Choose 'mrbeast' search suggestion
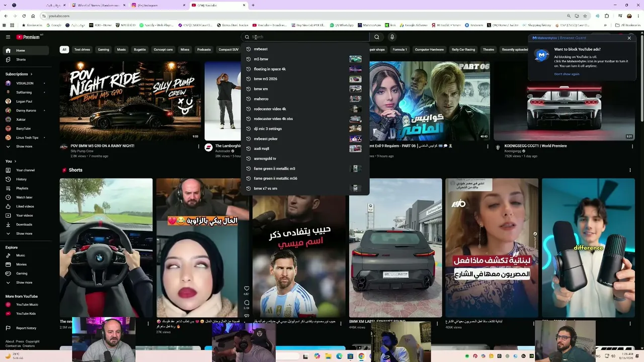The width and height of the screenshot is (644, 362). [x=305, y=49]
